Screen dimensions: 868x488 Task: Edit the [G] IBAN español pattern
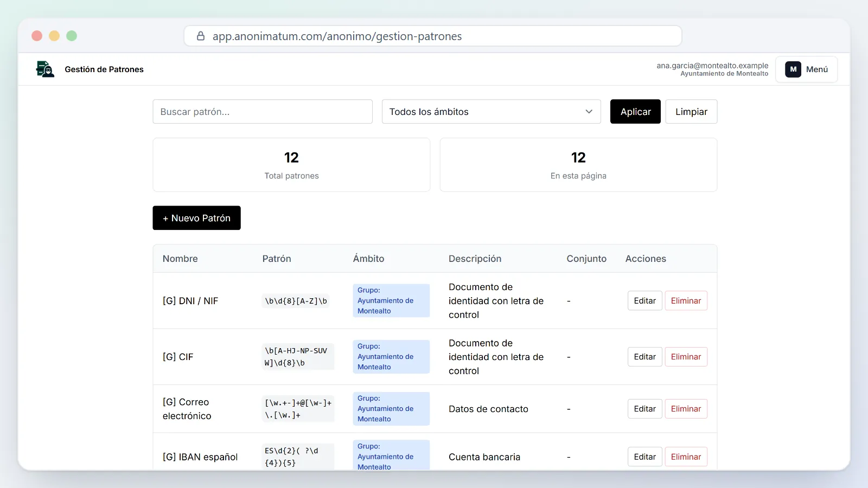pos(645,457)
